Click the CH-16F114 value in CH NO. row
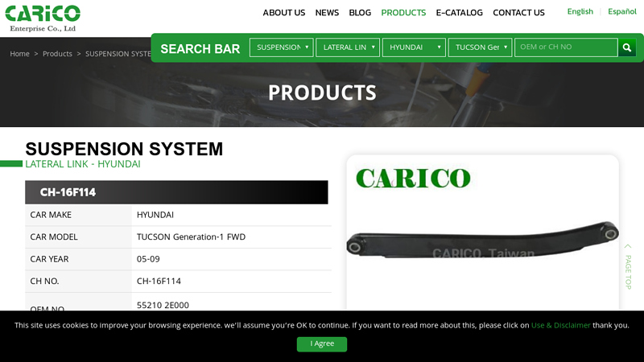 pyautogui.click(x=159, y=281)
